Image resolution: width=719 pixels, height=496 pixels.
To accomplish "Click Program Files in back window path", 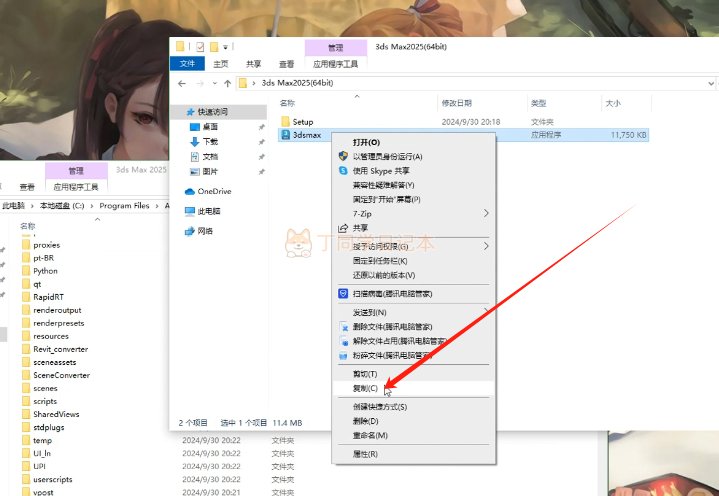I will tap(124, 206).
